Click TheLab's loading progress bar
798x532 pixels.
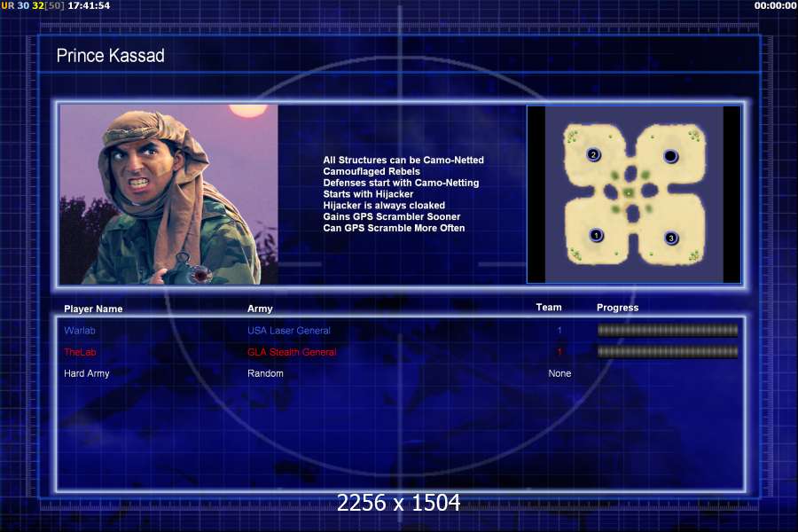[x=668, y=352]
